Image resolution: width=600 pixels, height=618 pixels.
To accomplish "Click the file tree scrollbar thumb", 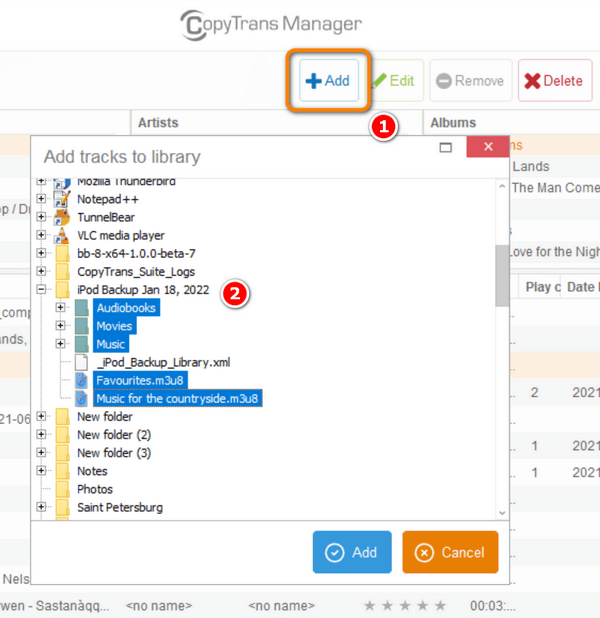I will 502,275.
